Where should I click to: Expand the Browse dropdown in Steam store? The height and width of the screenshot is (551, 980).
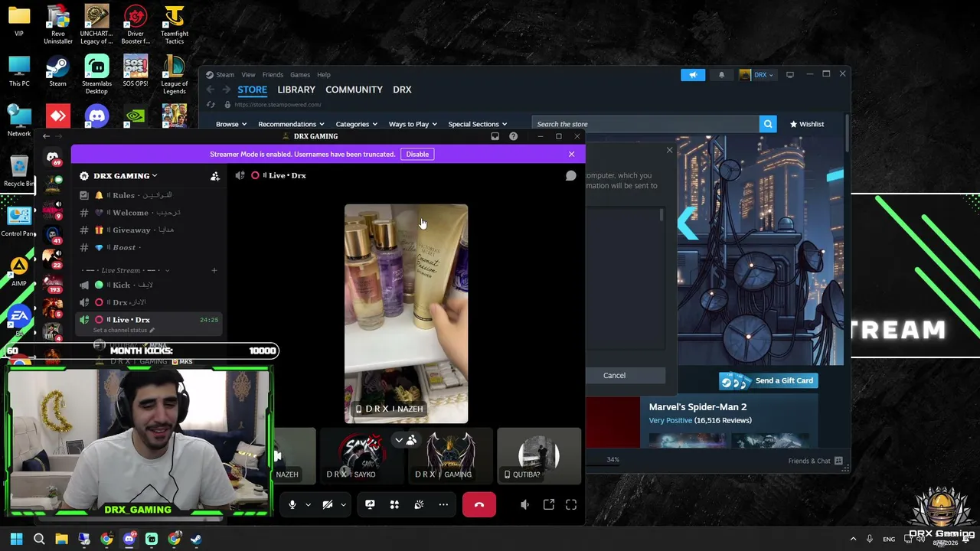(230, 124)
